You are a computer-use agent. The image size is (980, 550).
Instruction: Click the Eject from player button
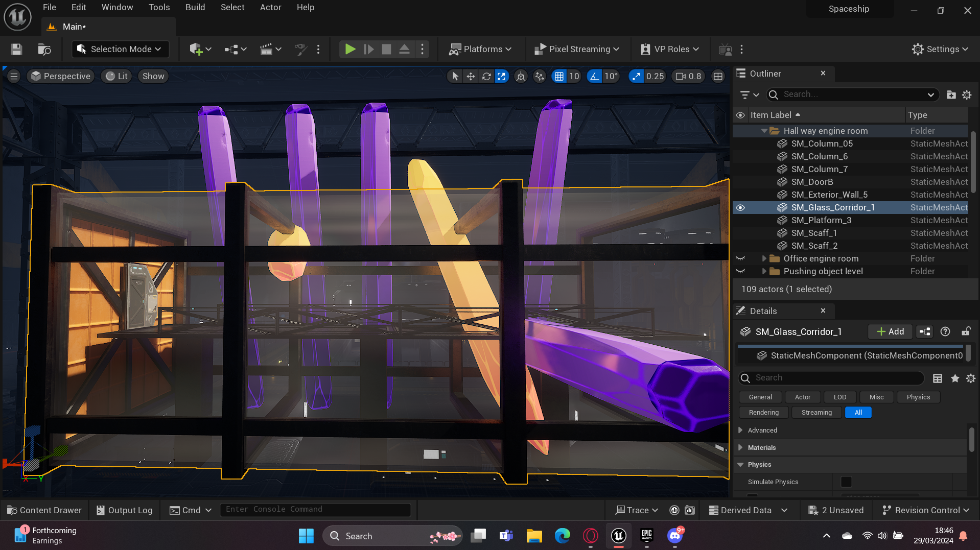tap(404, 49)
